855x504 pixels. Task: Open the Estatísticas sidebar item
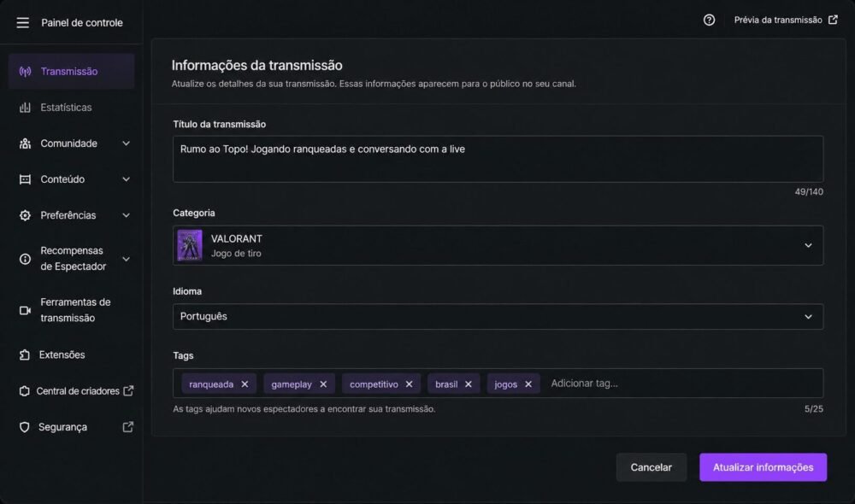click(72, 108)
